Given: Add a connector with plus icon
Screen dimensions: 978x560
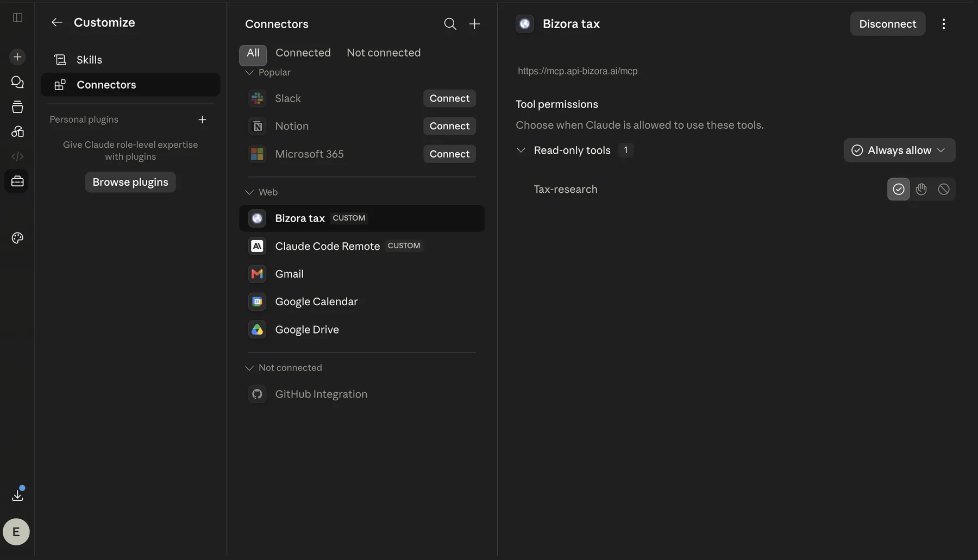Looking at the screenshot, I should pos(474,24).
